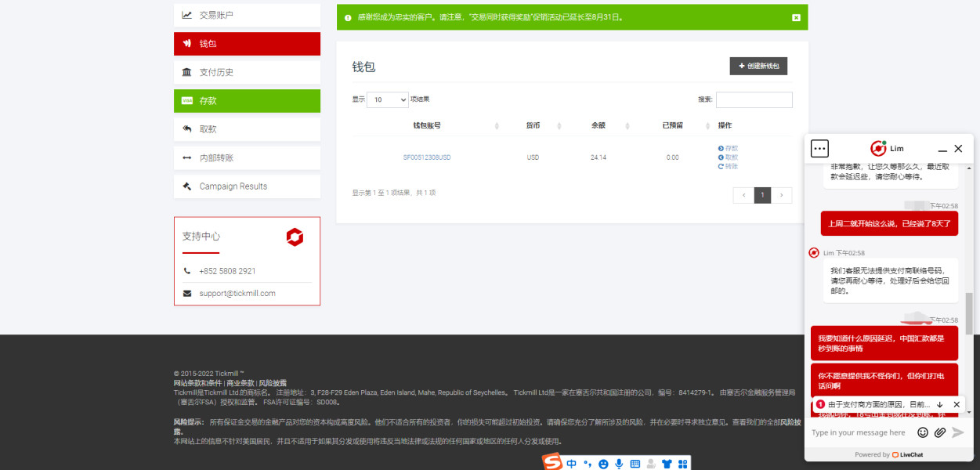The height and width of the screenshot is (470, 980).
Task: Click the bank icon beside 支付历史
Action: pyautogui.click(x=187, y=72)
